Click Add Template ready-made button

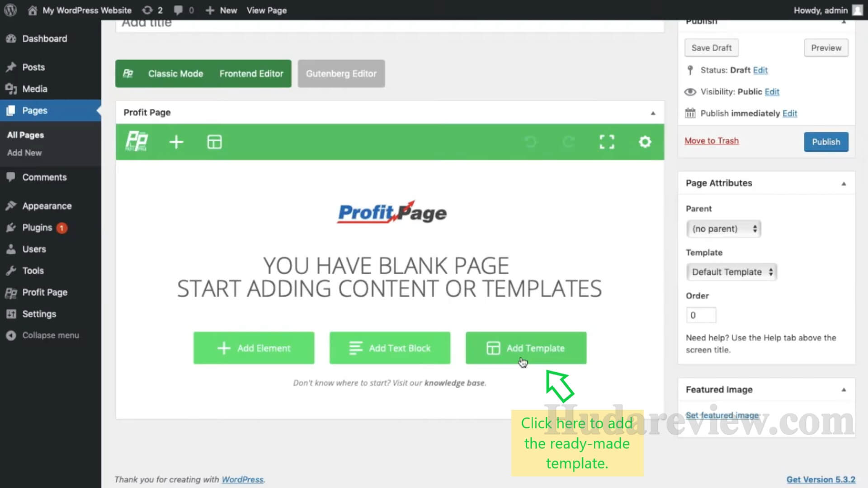(526, 348)
